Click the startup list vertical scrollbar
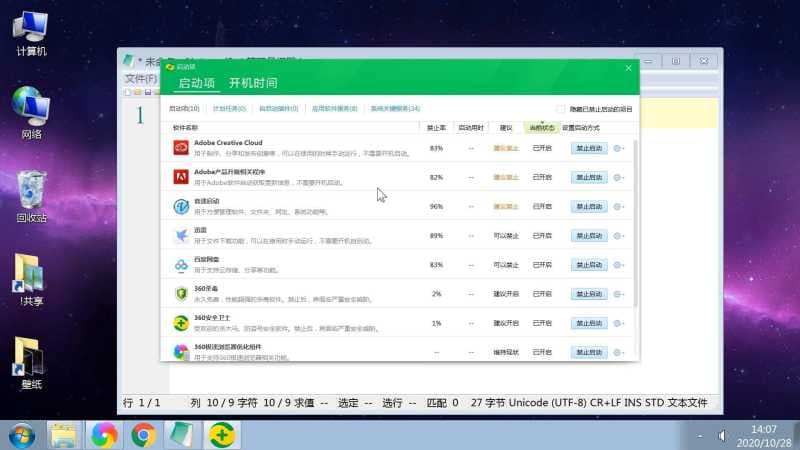Viewport: 800px width, 450px height. click(x=635, y=223)
